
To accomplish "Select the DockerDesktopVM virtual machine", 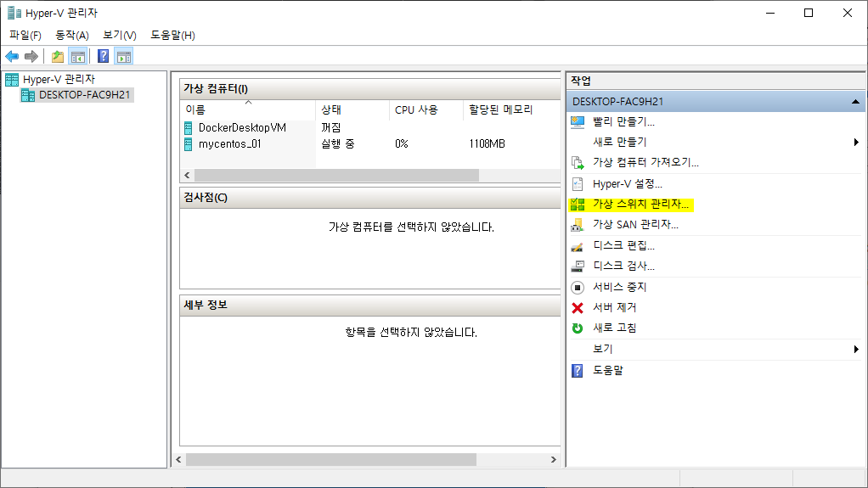I will click(x=242, y=128).
